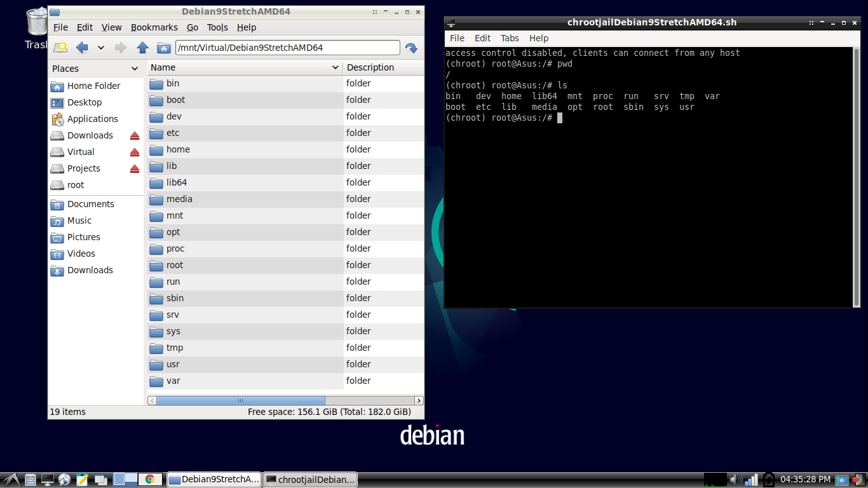This screenshot has height=488, width=868.
Task: Adjust volume from the system tray control
Action: [x=737, y=479]
